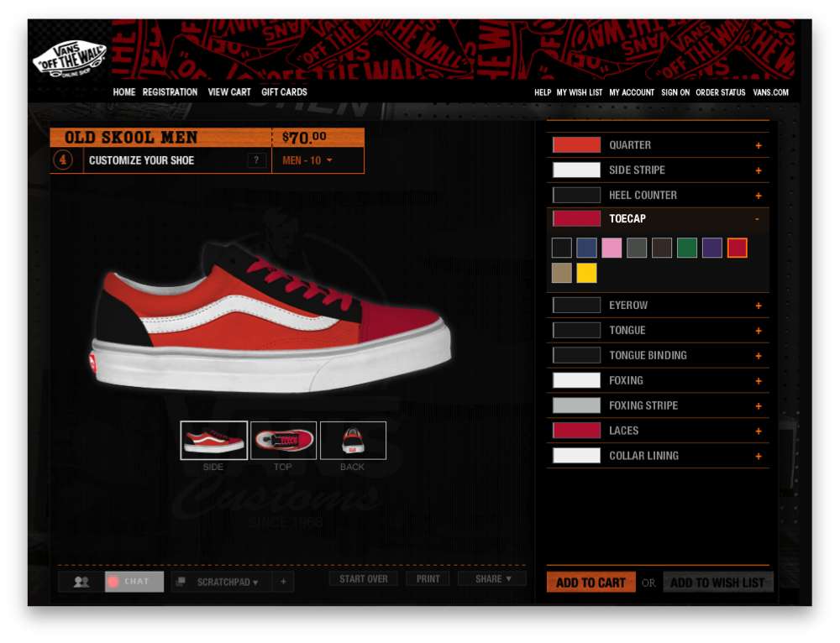Add the shoe to wish list

(x=718, y=583)
